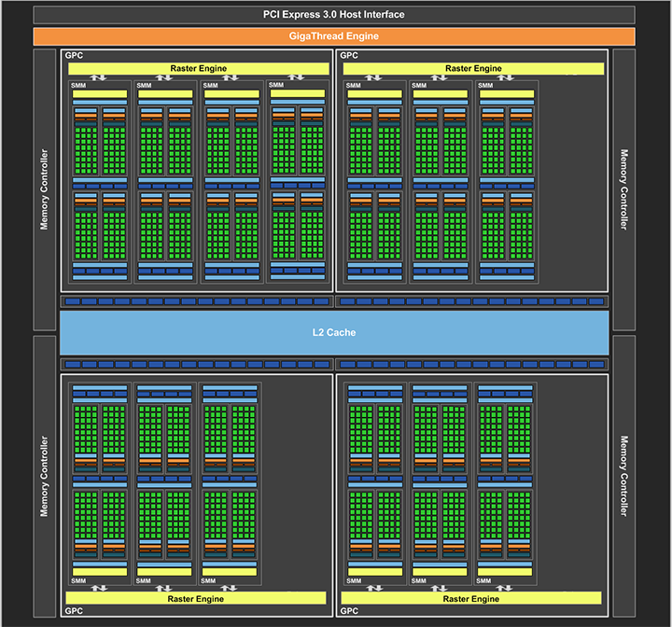Select the upper-right Memory Controller block
Viewport: 672px width, 627px height.
coord(624,189)
